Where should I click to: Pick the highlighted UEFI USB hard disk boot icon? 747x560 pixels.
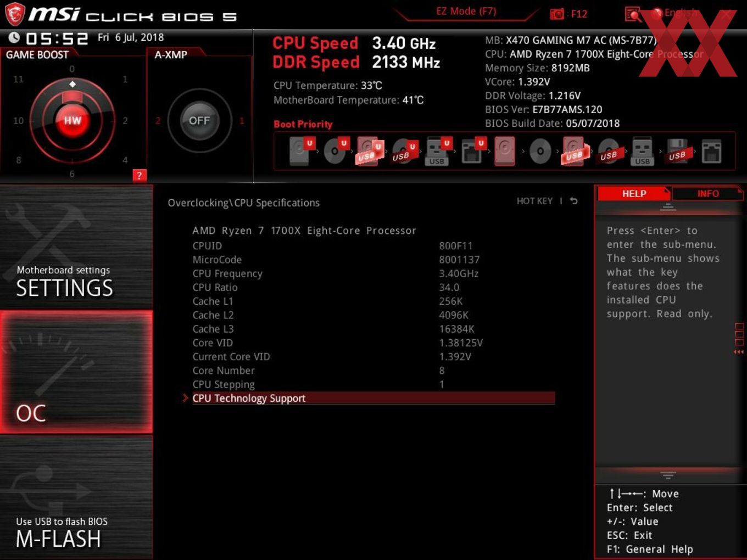click(369, 151)
